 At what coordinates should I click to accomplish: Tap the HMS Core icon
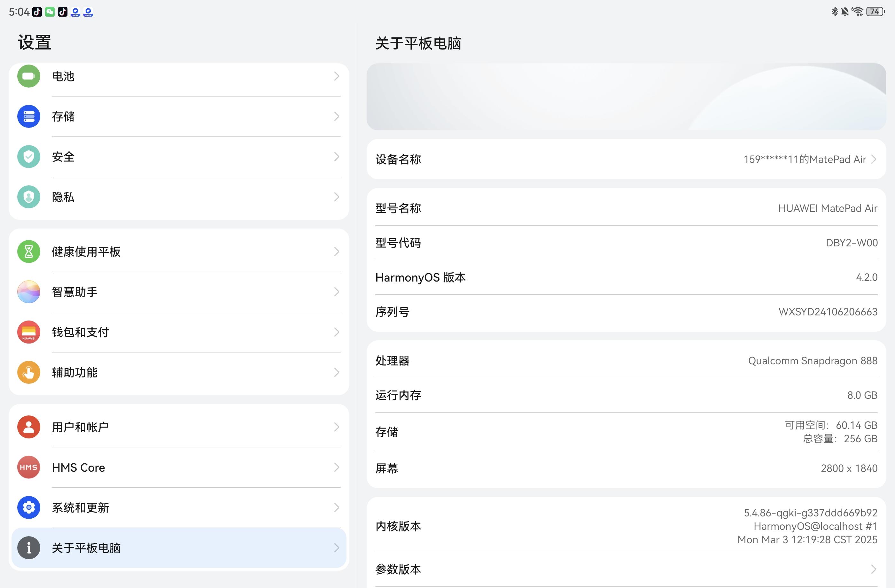tap(28, 467)
